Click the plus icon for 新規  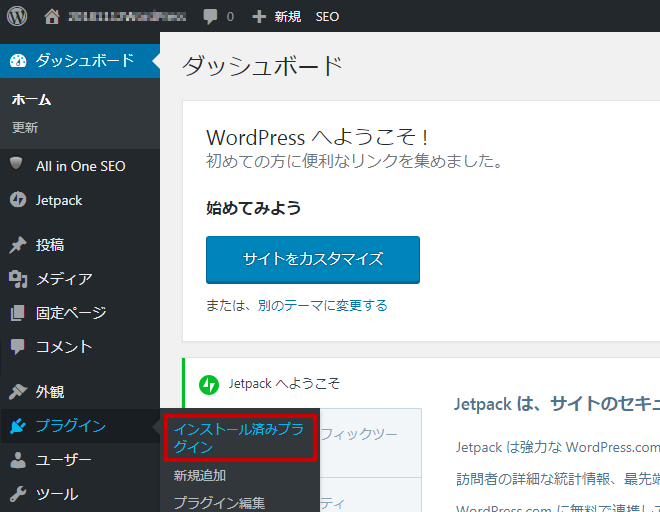click(x=259, y=16)
